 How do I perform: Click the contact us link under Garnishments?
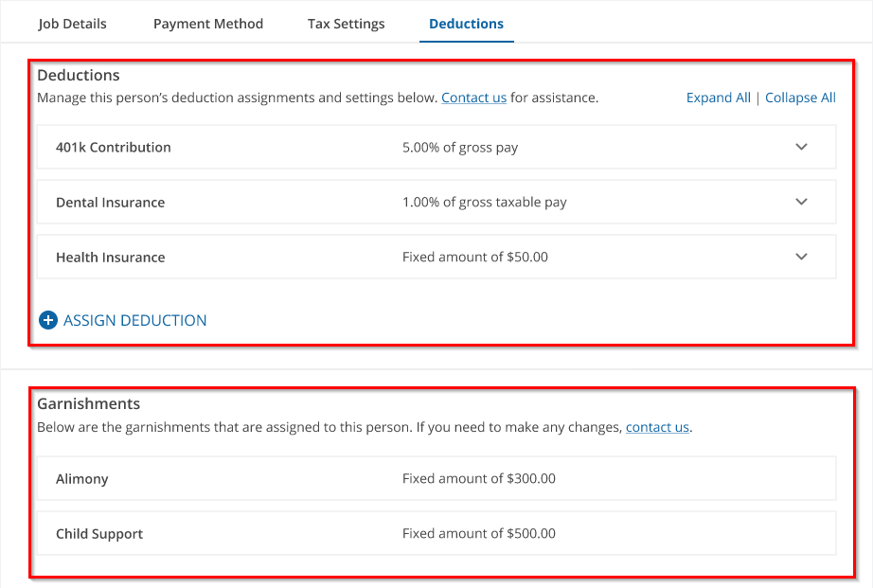tap(657, 428)
